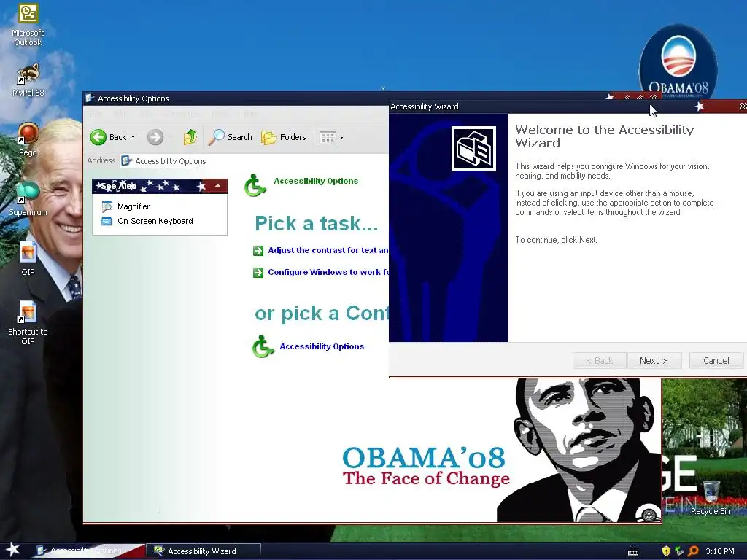Click network connection tray icon
The height and width of the screenshot is (560, 747).
pos(679,551)
